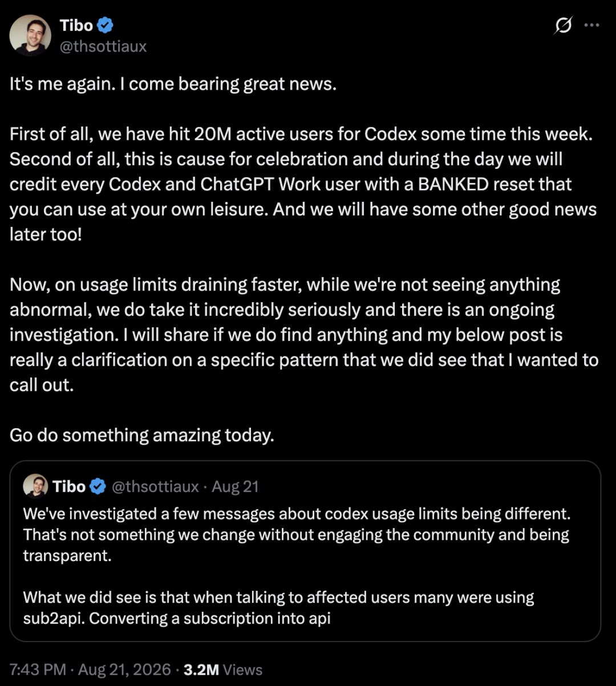The image size is (616, 686).
Task: Click the line "Go do something amazing today."
Action: click(142, 435)
